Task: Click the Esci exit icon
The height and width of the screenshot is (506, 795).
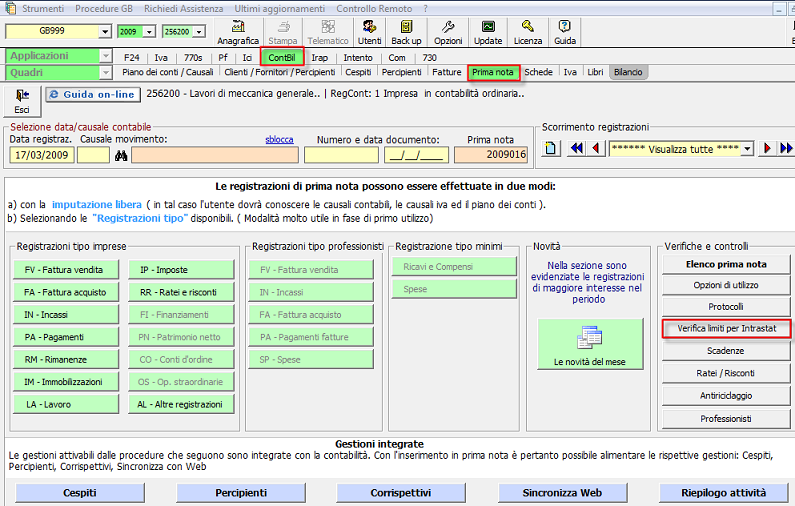Action: point(22,100)
